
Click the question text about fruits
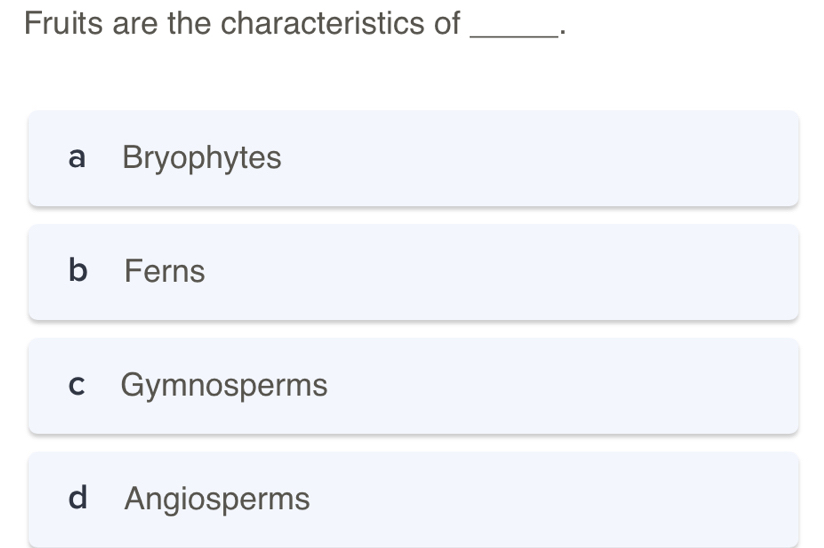pyautogui.click(x=242, y=23)
